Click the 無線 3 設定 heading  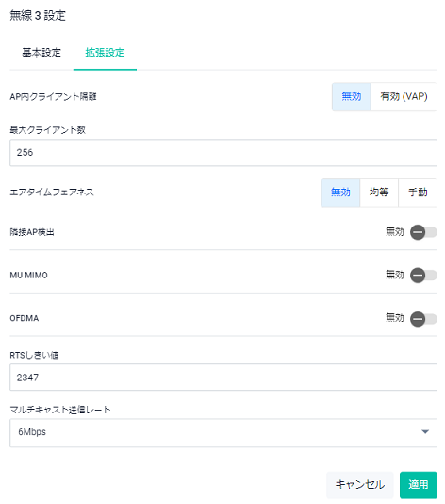[38, 15]
